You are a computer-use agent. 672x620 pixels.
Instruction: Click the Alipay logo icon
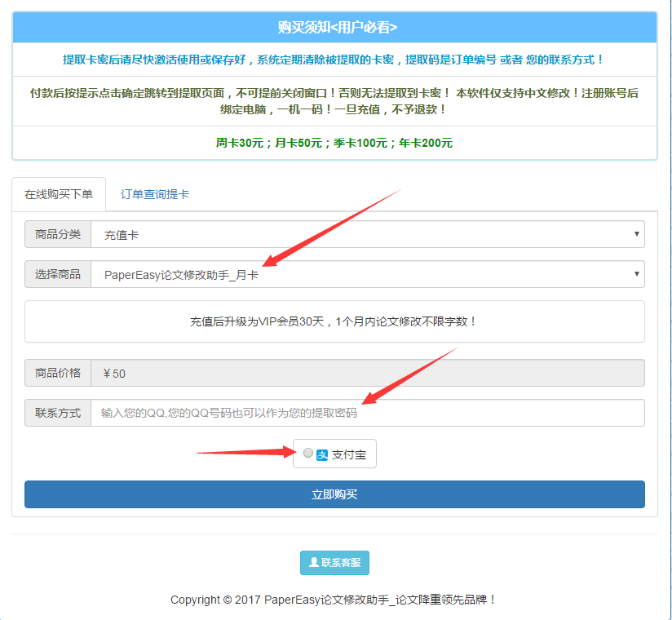tap(322, 455)
